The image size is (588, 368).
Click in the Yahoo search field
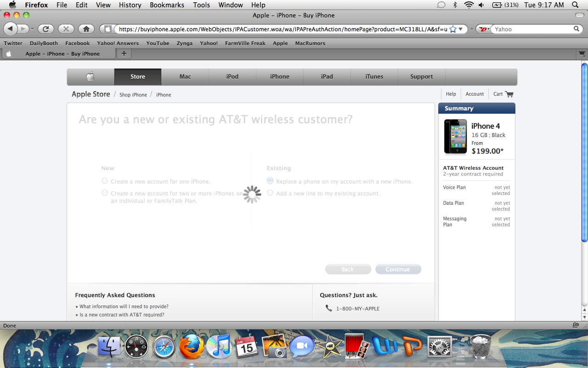pos(533,29)
